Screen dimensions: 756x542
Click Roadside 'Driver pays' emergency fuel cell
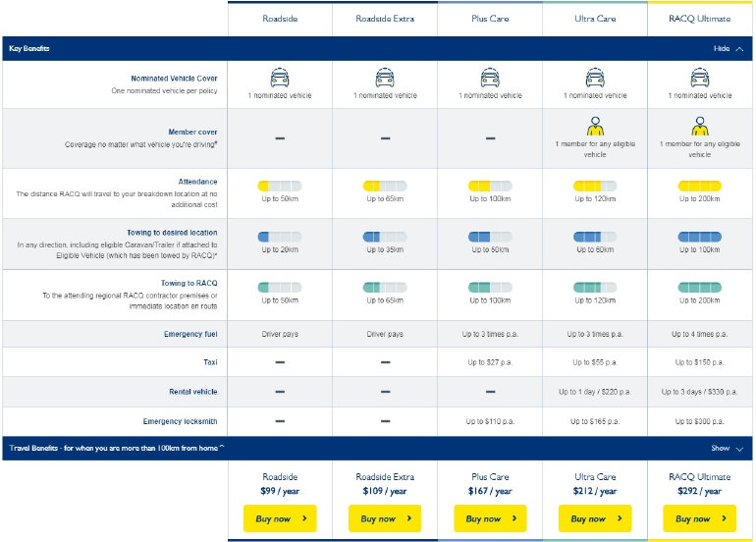click(x=280, y=334)
